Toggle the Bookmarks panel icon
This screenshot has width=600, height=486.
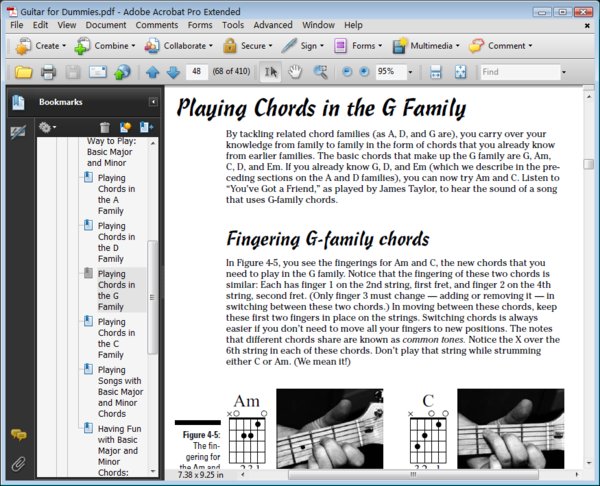click(x=17, y=102)
